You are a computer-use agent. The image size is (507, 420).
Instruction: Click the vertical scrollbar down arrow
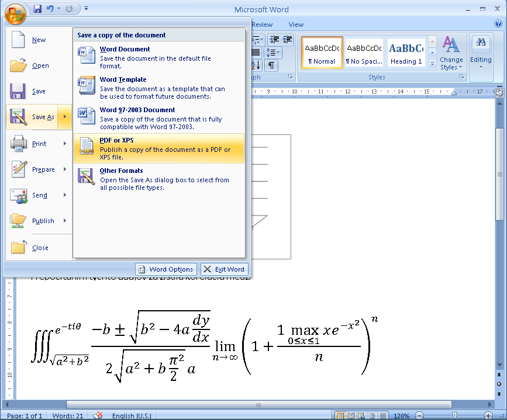tap(499, 365)
